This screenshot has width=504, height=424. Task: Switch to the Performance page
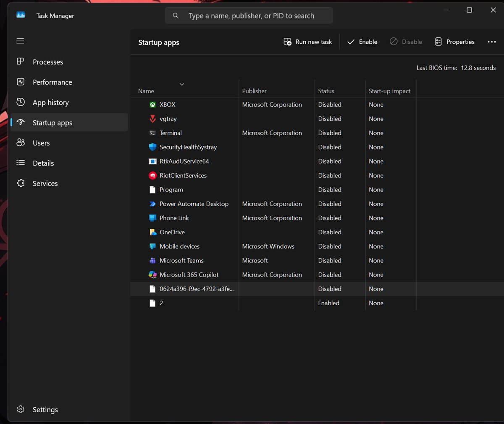point(69,82)
